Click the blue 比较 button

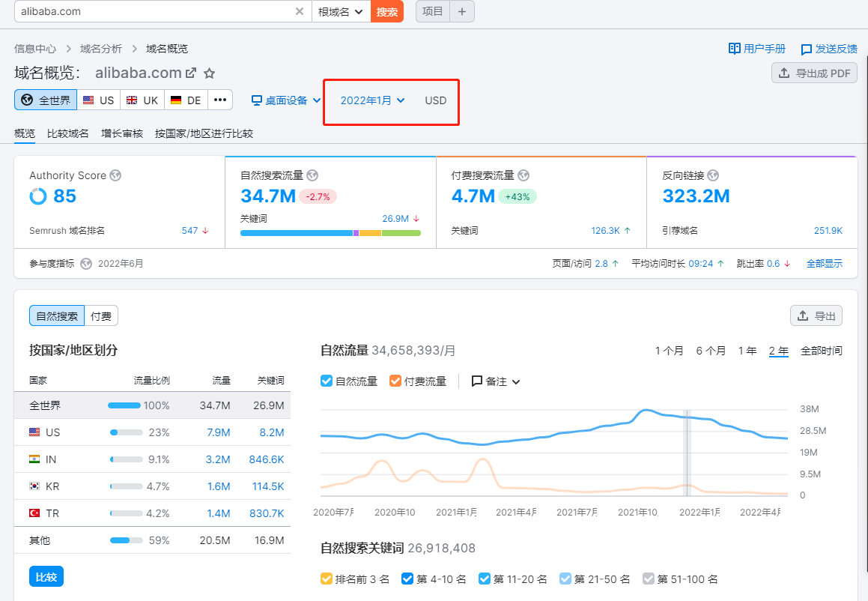[46, 577]
